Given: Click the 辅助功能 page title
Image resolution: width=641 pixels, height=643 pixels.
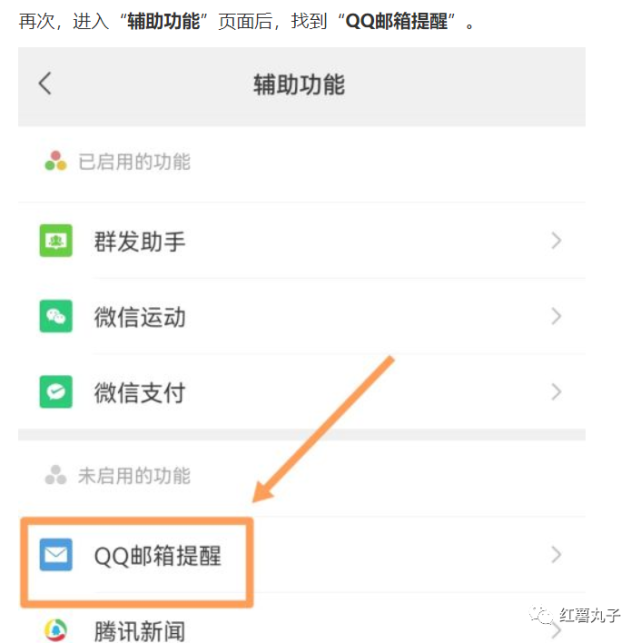Looking at the screenshot, I should coord(299,85).
